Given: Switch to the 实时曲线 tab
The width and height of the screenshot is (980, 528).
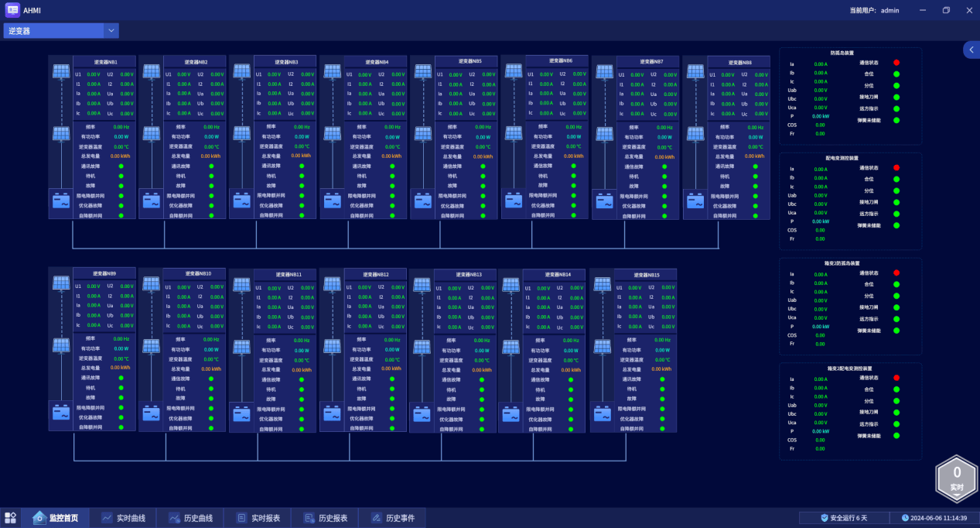Looking at the screenshot, I should pos(124,518).
